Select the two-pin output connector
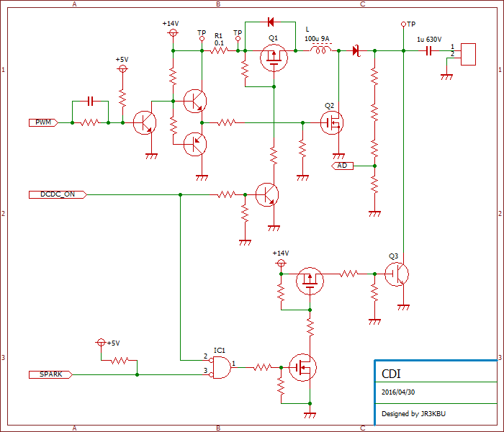Screen dimensions: 504x432 pyautogui.click(x=468, y=54)
